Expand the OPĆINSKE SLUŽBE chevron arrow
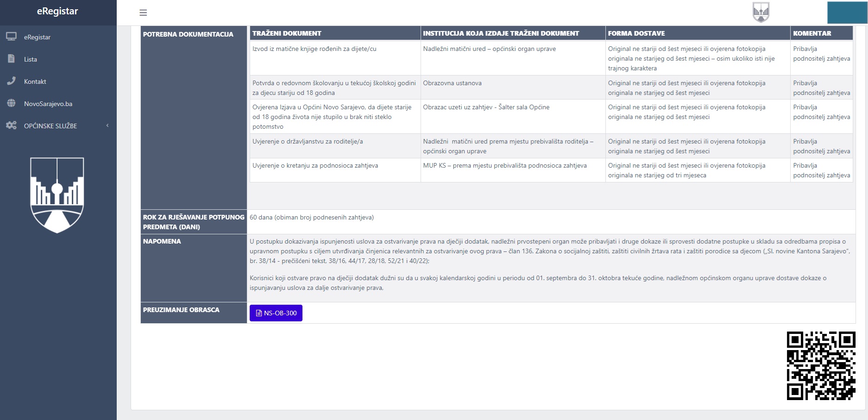868x420 pixels. tap(107, 125)
